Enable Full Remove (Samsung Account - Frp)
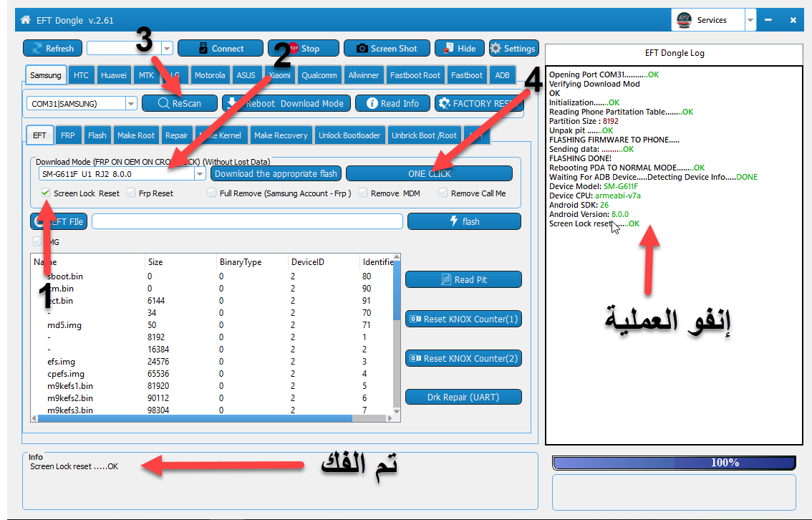This screenshot has height=520, width=812. [x=212, y=193]
